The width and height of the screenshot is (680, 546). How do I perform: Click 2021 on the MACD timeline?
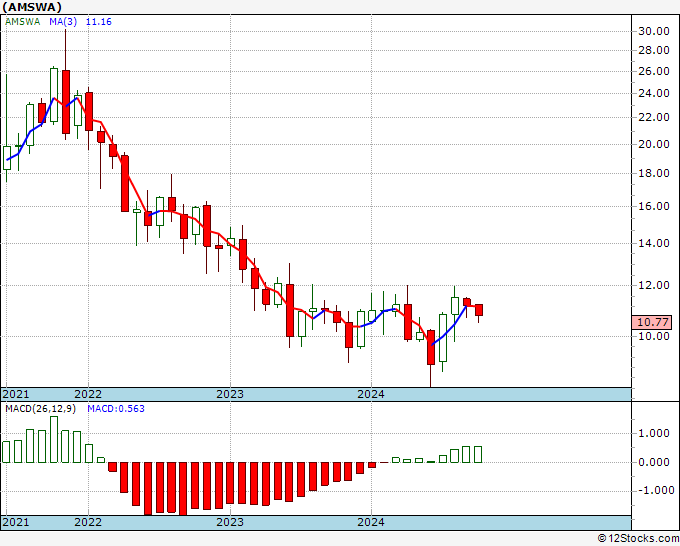pyautogui.click(x=16, y=522)
